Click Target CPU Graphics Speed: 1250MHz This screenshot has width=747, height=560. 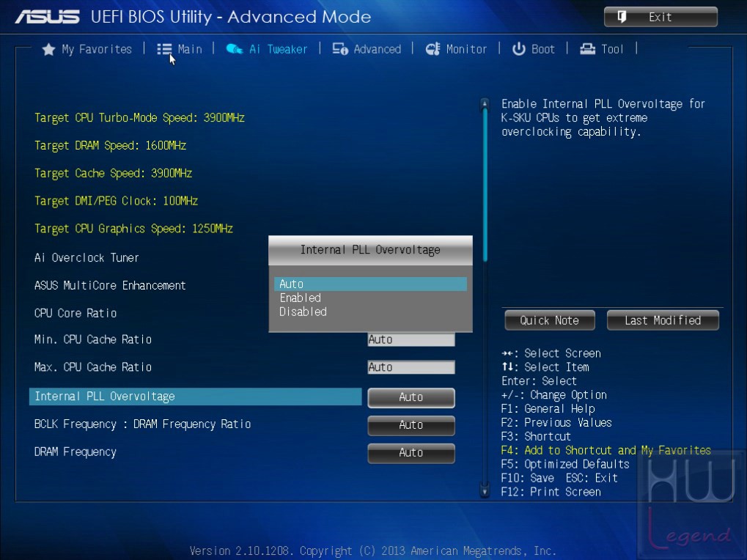134,229
